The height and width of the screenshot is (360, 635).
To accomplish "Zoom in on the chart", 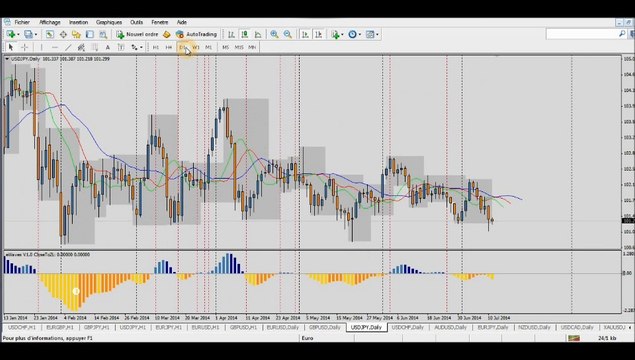I will coord(274,34).
